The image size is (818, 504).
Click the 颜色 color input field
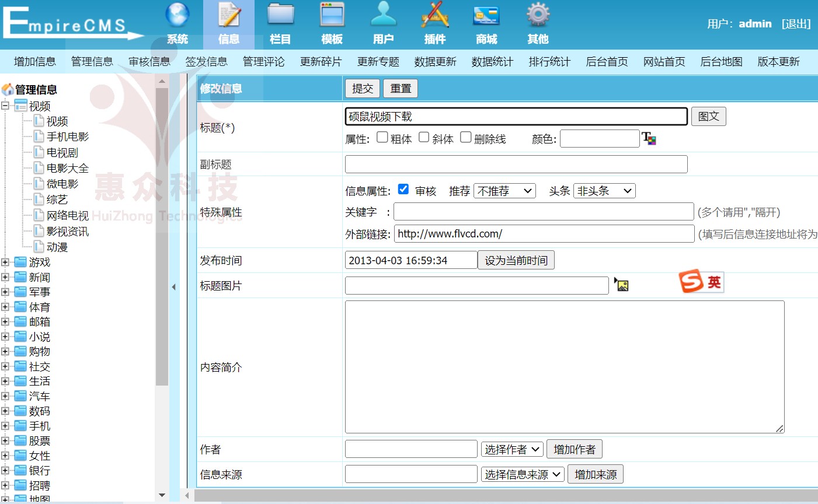pyautogui.click(x=600, y=138)
